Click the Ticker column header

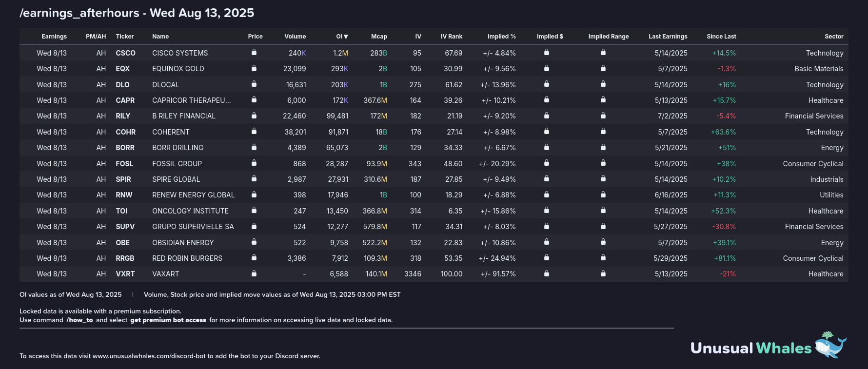tap(125, 37)
